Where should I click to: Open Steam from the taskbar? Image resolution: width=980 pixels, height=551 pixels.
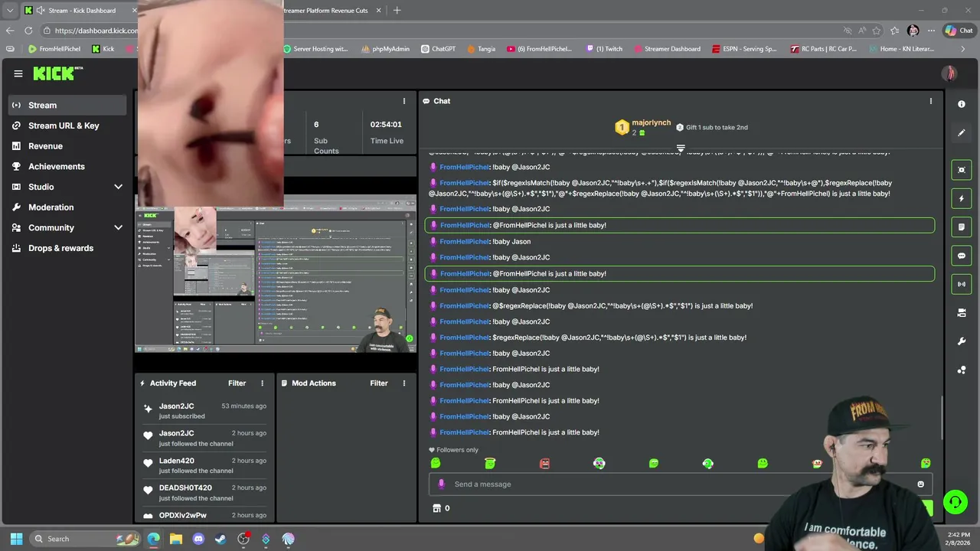220,539
